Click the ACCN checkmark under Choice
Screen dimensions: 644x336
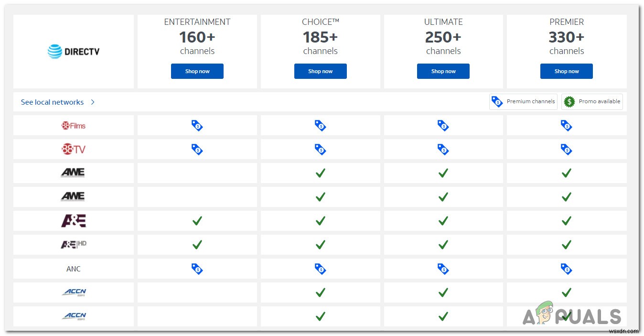tap(320, 293)
